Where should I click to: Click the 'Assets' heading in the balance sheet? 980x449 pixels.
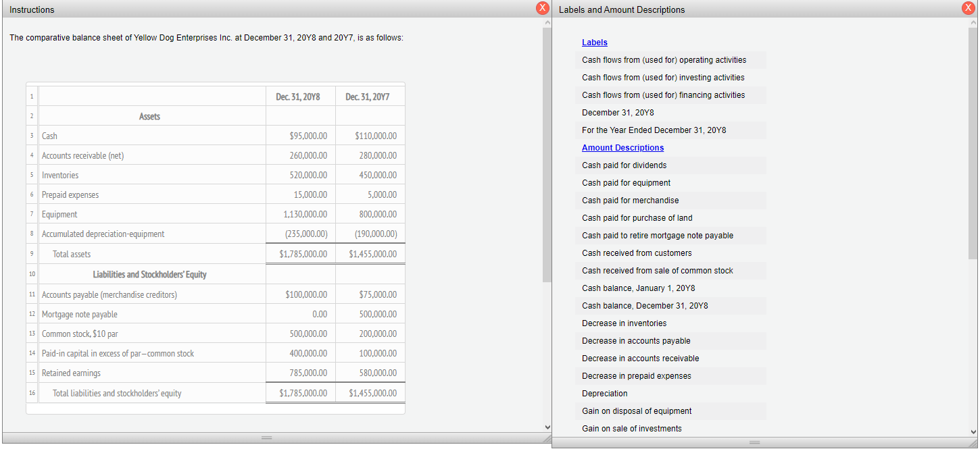pyautogui.click(x=149, y=117)
